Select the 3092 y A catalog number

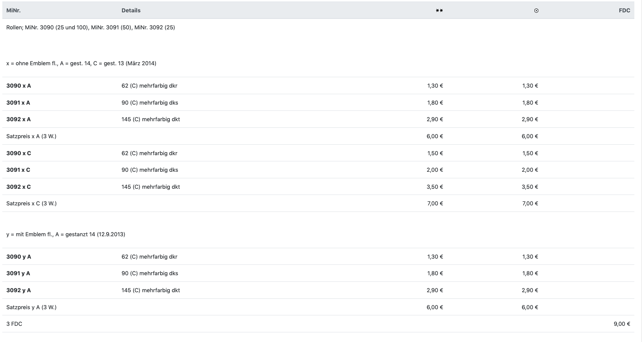click(x=19, y=290)
